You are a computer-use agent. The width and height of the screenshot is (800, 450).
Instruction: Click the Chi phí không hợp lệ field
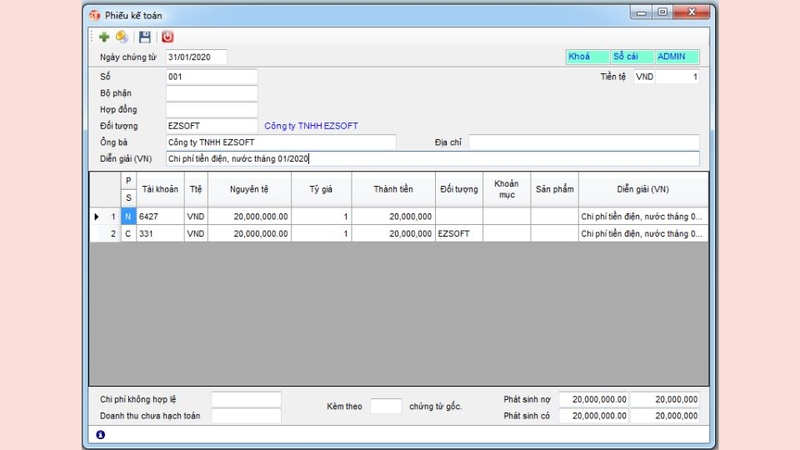(246, 399)
